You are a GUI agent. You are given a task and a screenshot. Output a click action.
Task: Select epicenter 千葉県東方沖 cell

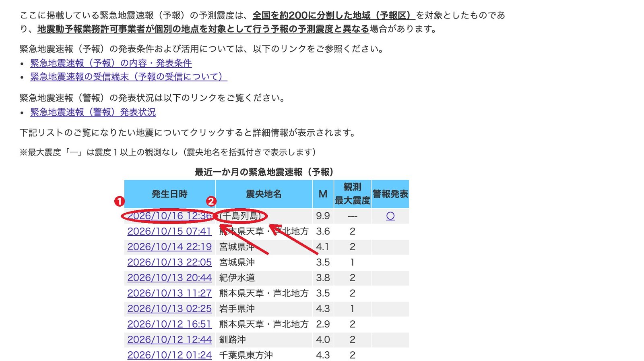(x=264, y=355)
